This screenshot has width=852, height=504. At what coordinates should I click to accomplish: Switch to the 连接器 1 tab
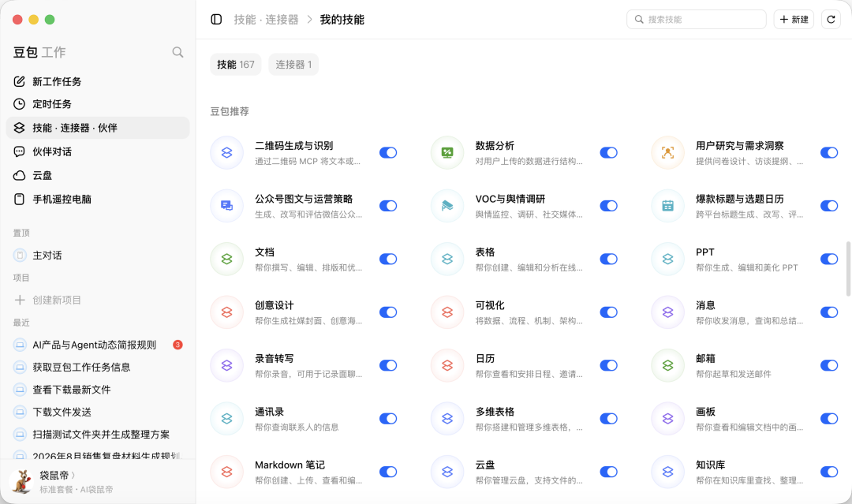293,65
